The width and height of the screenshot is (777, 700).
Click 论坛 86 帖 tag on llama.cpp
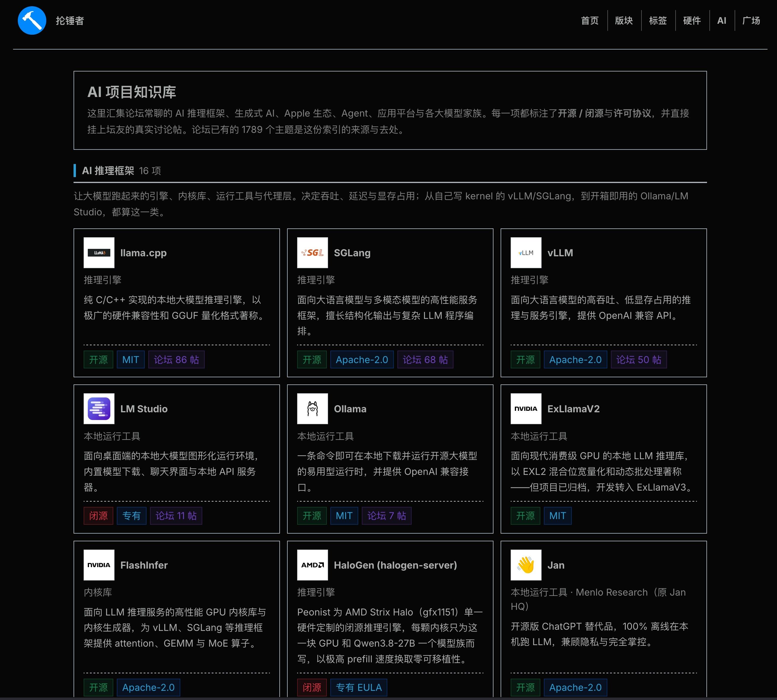coord(176,359)
